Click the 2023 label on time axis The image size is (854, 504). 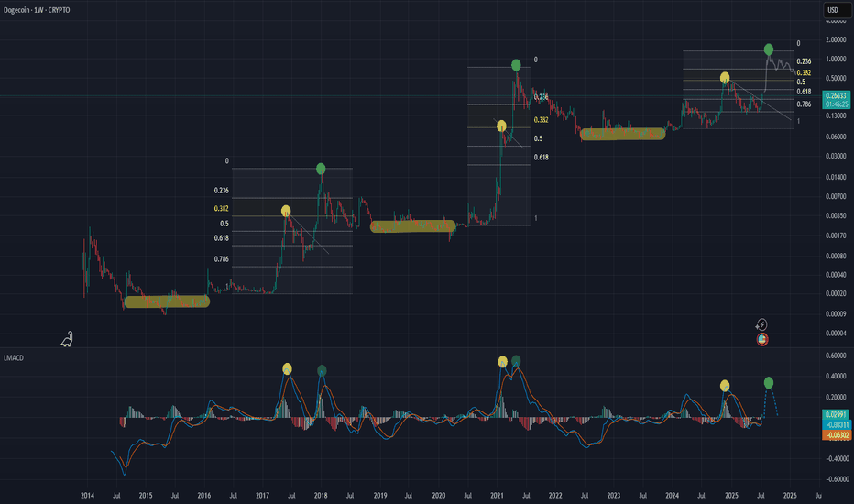(x=614, y=495)
